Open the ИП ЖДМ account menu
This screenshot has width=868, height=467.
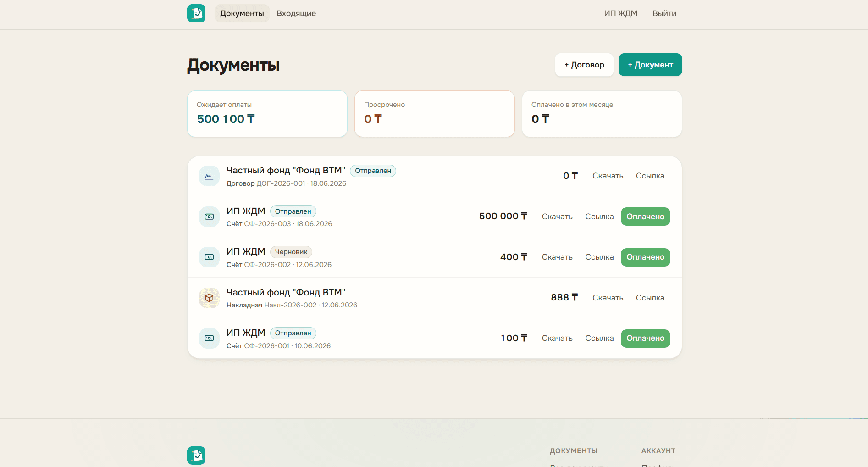[x=621, y=13]
